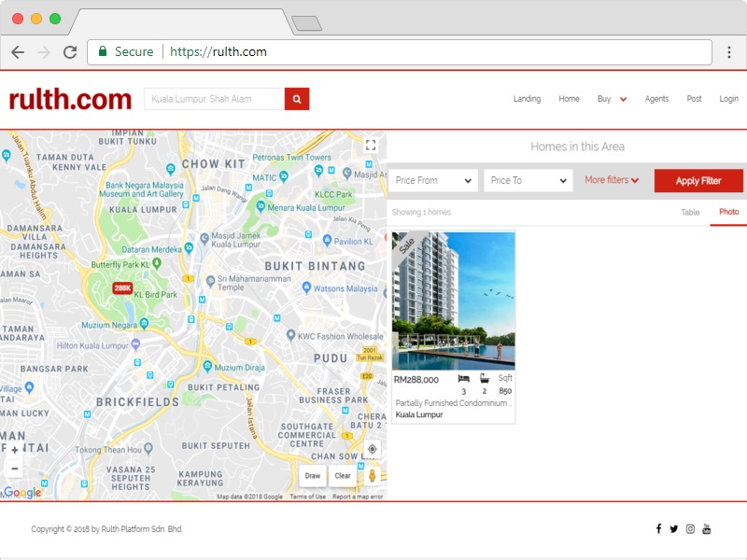747x560 pixels.
Task: Toggle fullscreen map view
Action: pyautogui.click(x=371, y=145)
